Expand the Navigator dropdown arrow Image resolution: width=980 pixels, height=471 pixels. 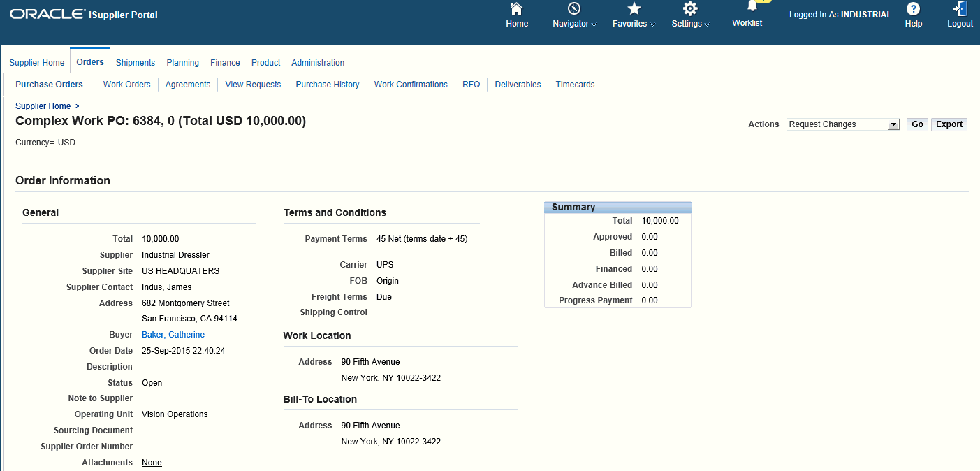tap(594, 24)
